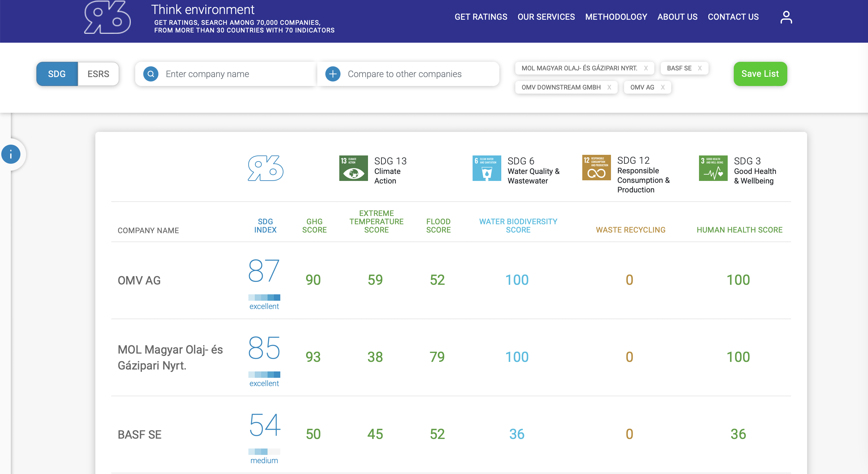Remove the OMV AG company chip
This screenshot has width=868, height=474.
(x=662, y=87)
